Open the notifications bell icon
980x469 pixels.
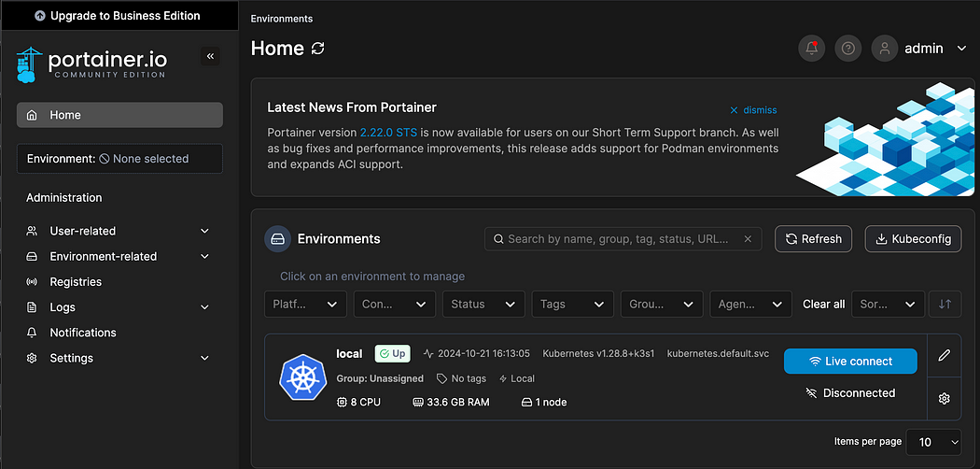coord(811,49)
